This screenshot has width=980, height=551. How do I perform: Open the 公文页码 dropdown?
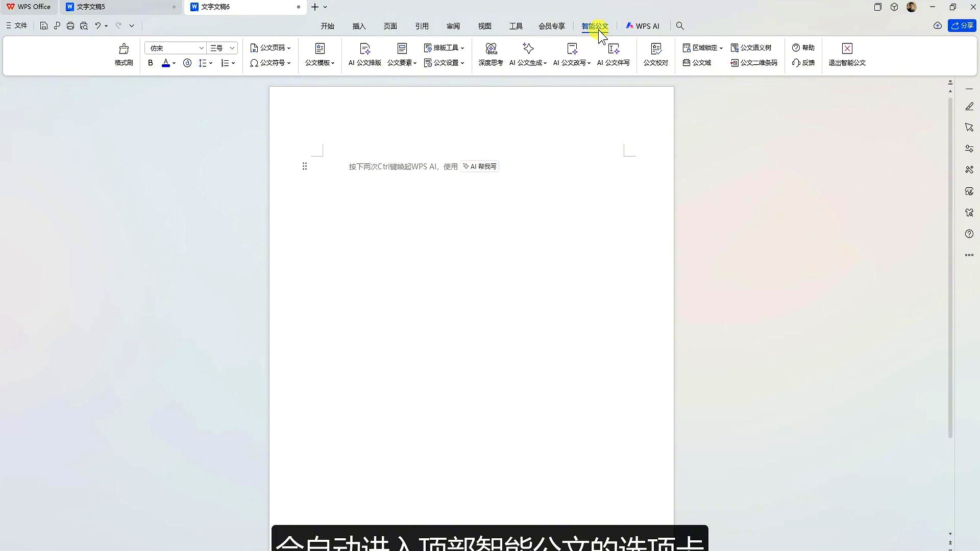pos(270,47)
